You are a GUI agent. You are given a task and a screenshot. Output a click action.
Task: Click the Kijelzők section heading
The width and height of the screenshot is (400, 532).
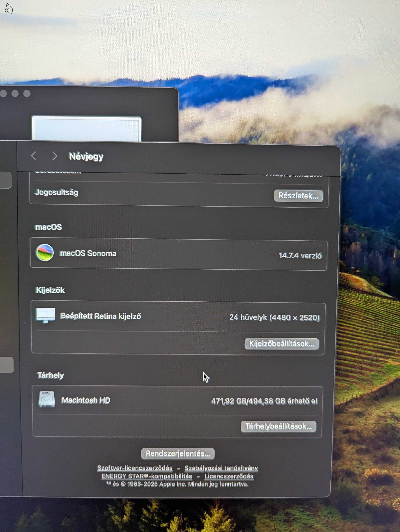pyautogui.click(x=50, y=290)
